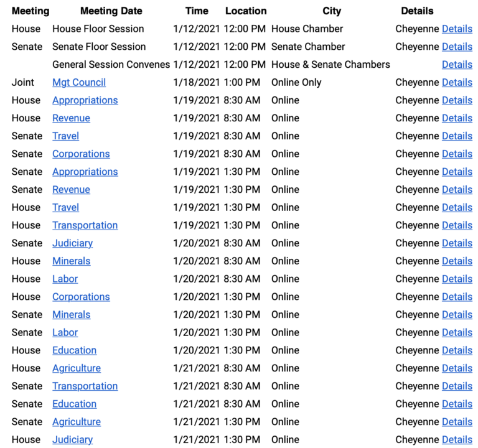View Details for General Session Convenes

(x=457, y=65)
